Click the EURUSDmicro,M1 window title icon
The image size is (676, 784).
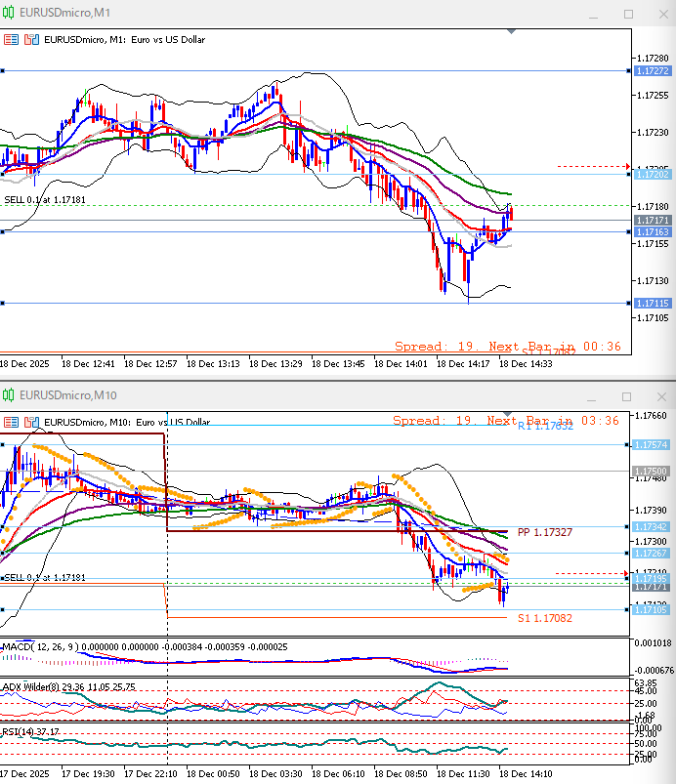tap(9, 13)
